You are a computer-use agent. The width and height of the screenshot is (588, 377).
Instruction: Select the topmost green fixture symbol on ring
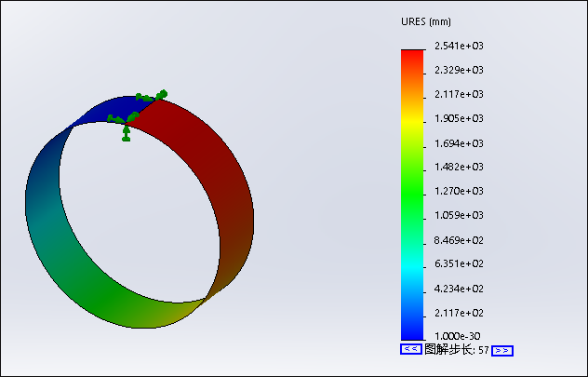162,95
